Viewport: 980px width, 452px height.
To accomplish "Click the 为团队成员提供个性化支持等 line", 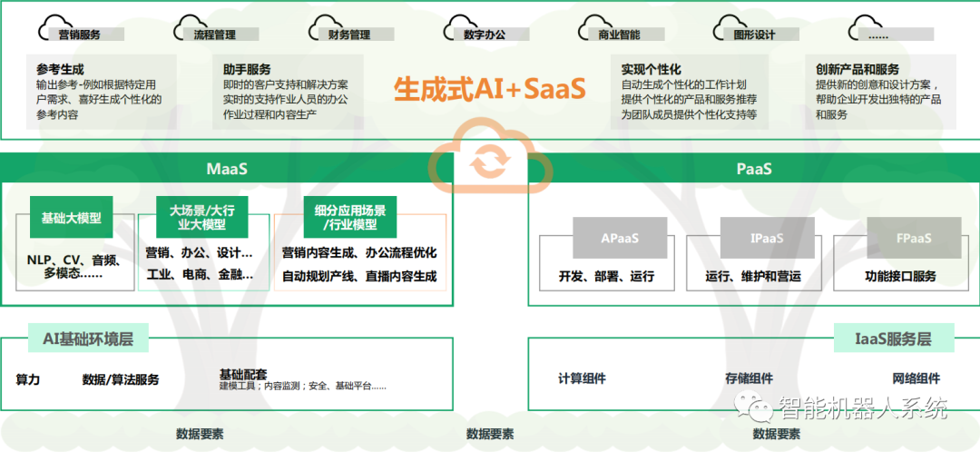I will (x=689, y=115).
